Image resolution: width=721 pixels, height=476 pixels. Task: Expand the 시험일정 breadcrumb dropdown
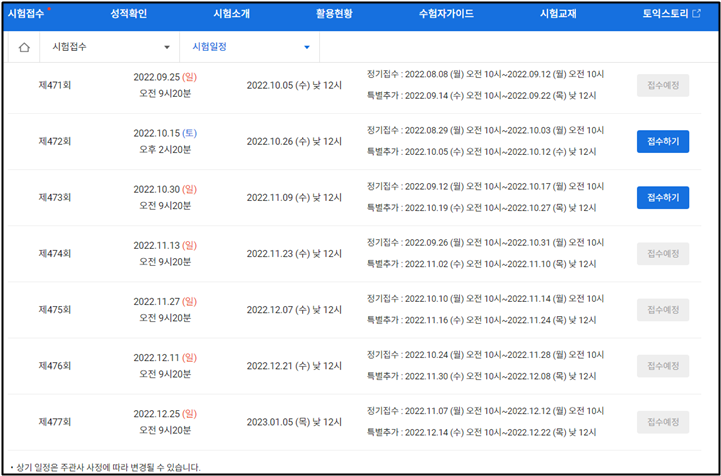tap(306, 48)
